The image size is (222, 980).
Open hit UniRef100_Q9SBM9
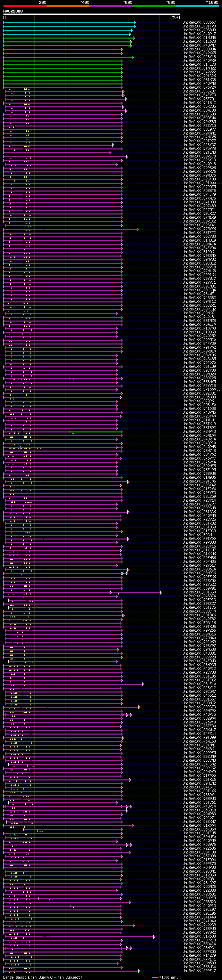pos(199,30)
